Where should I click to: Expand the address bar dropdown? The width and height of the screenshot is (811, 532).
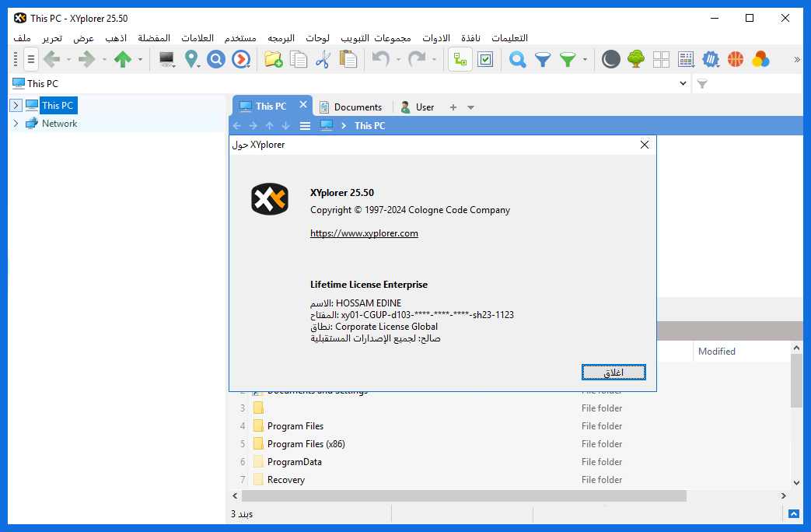click(x=683, y=83)
